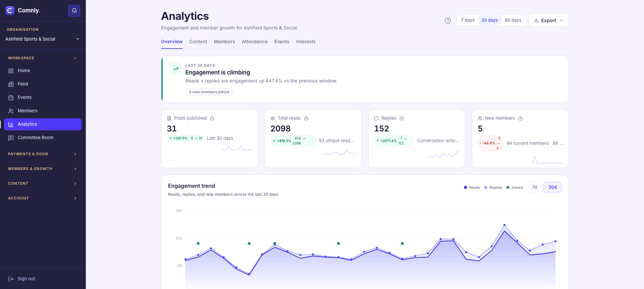Switch engagement trend to 30d
Viewport: 644px width, 289px height.
coord(552,187)
